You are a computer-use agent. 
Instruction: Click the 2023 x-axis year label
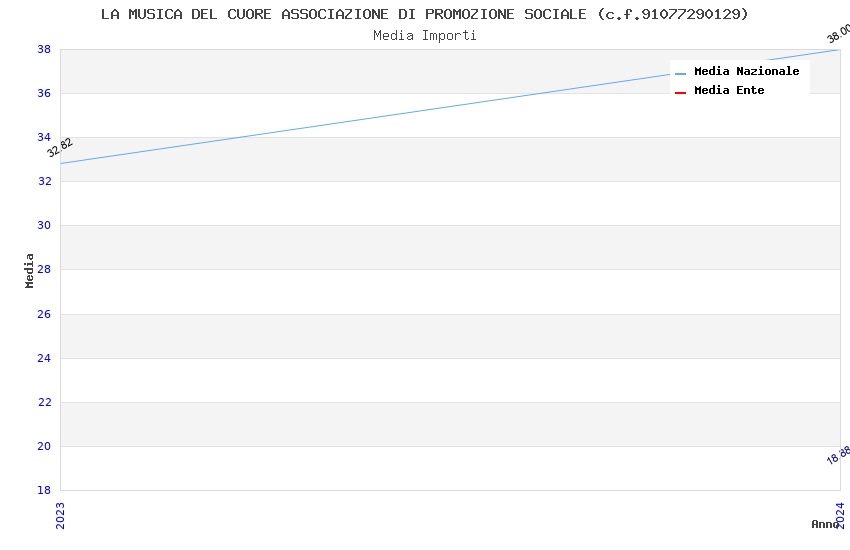click(60, 515)
